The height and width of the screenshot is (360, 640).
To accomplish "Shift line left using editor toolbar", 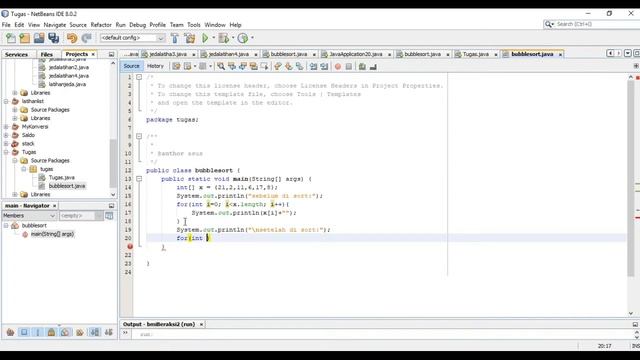I will point(313,66).
